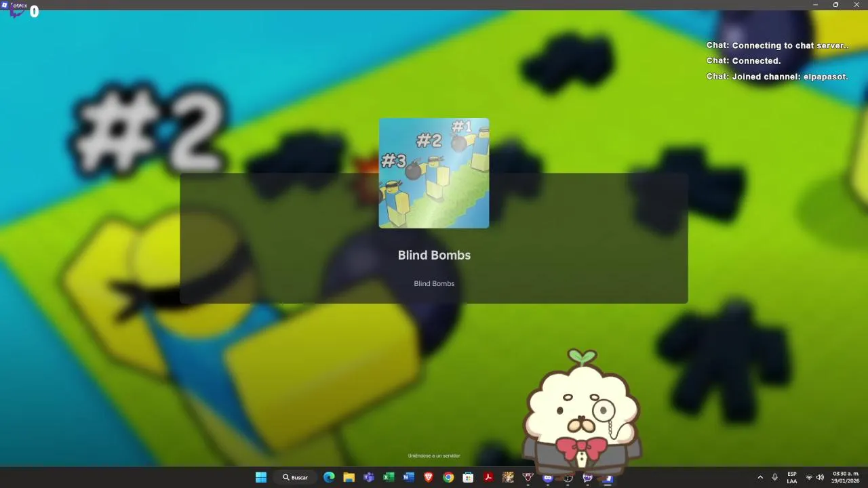Minimize the game window
The image size is (868, 488).
coord(815,5)
